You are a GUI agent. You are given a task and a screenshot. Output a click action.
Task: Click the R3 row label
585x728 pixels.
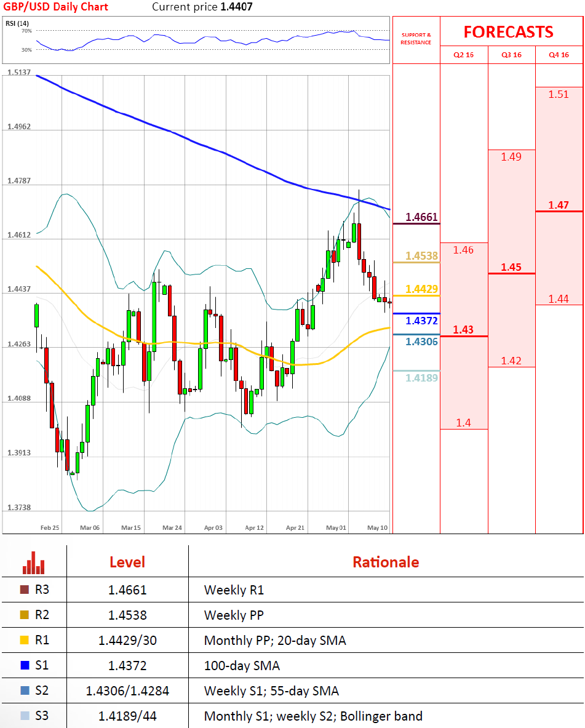42,590
